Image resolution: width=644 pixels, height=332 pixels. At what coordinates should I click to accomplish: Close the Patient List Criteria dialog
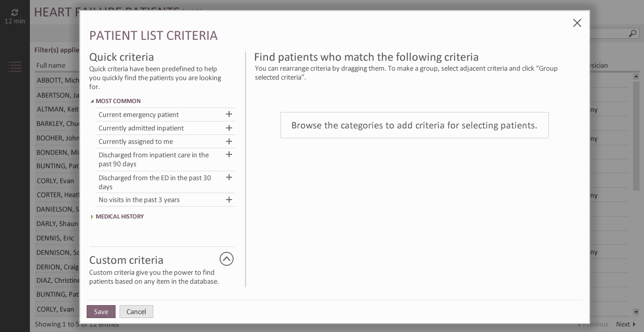[577, 23]
